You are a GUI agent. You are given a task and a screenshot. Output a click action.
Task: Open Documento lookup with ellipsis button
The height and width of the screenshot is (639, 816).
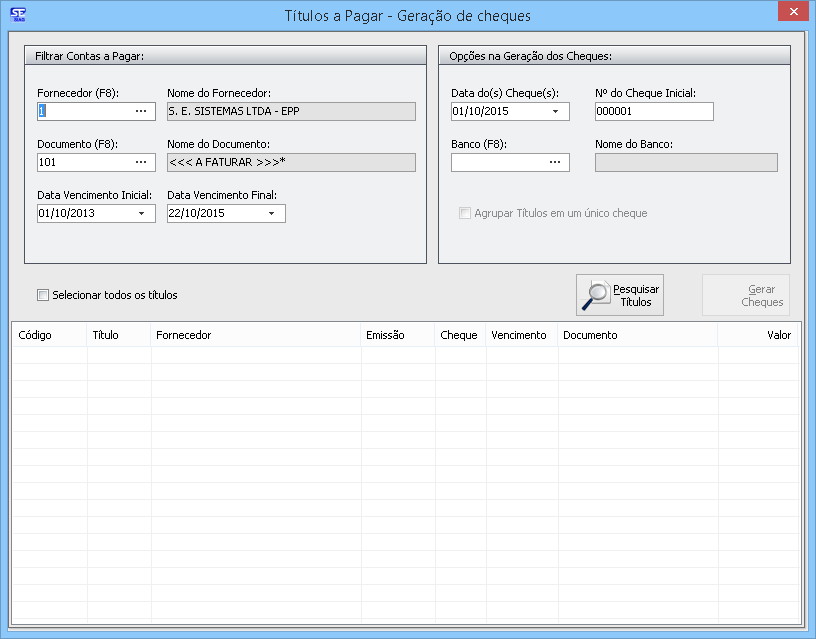coord(141,162)
